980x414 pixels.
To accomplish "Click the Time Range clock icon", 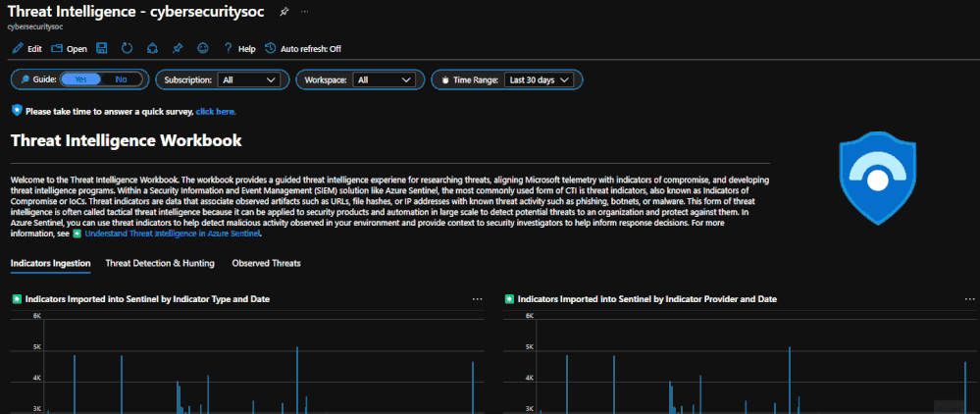I will 445,80.
